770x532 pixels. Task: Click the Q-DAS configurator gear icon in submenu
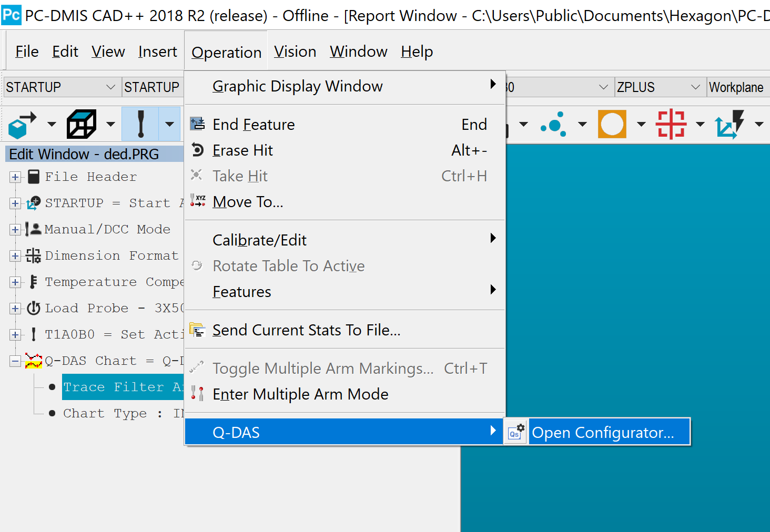click(x=515, y=432)
